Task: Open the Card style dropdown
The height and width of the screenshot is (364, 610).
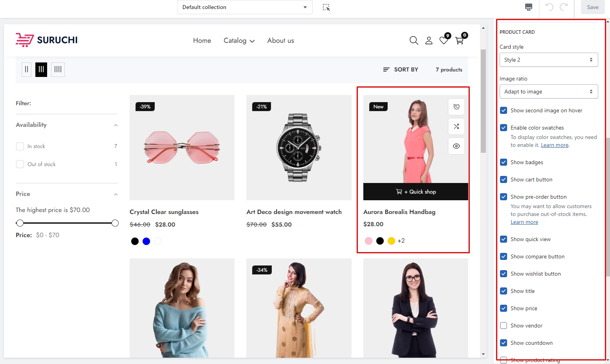Action: [x=548, y=60]
